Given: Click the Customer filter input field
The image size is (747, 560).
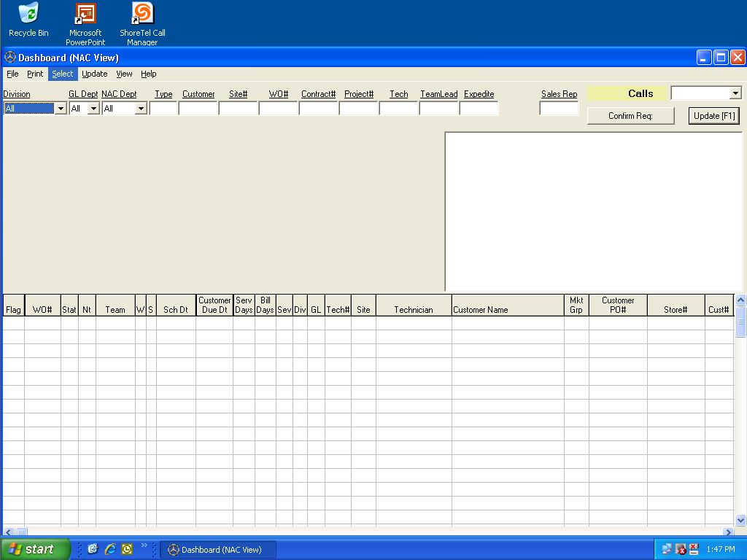Looking at the screenshot, I should 198,108.
